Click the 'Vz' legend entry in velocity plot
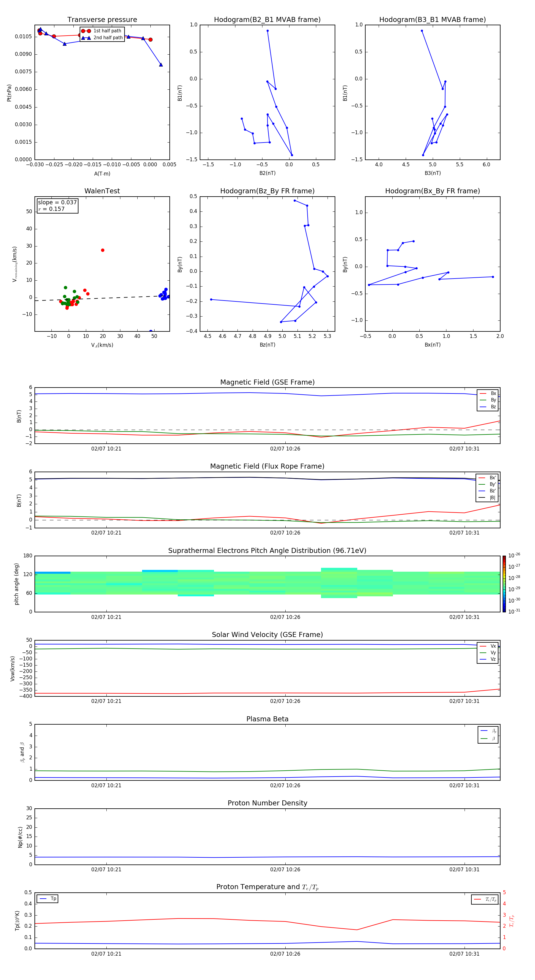 click(x=488, y=659)
